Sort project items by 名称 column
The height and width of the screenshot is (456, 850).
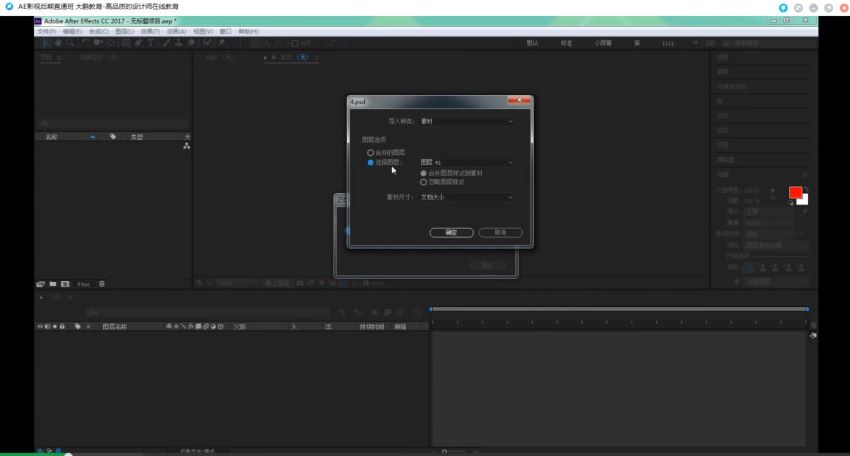pyautogui.click(x=51, y=137)
